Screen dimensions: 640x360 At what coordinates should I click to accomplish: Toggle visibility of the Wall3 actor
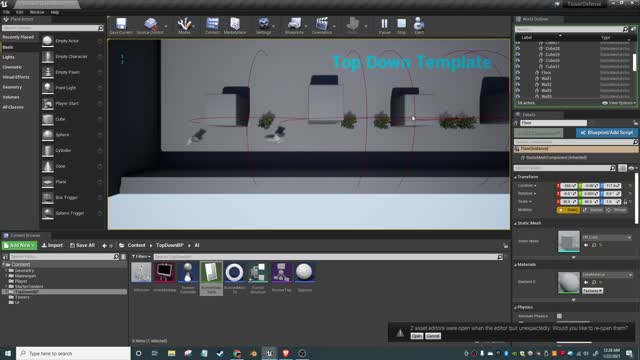(x=518, y=91)
